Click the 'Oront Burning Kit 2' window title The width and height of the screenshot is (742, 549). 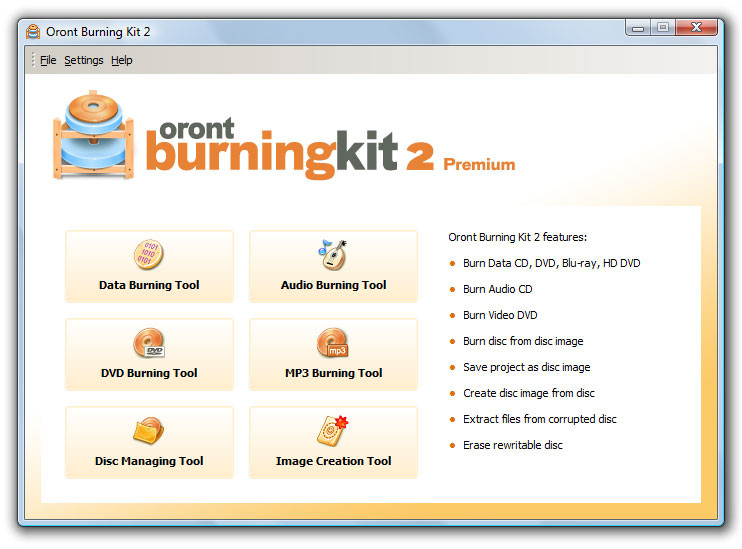(98, 32)
